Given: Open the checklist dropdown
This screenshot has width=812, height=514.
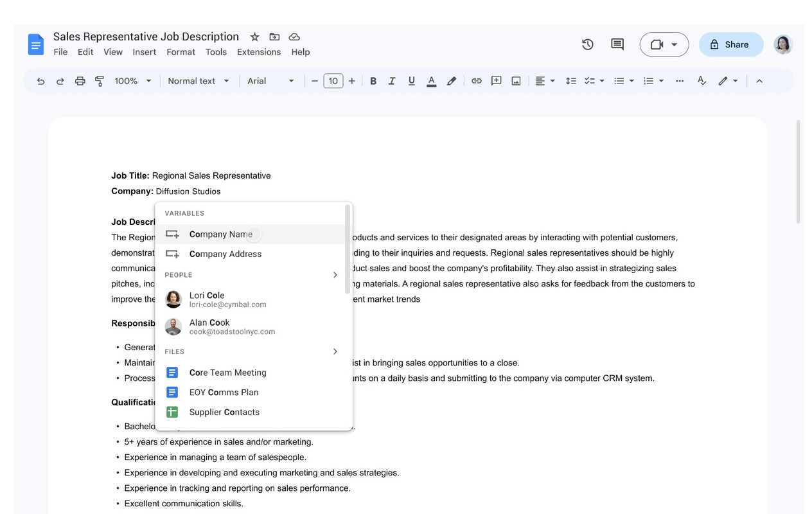Looking at the screenshot, I should (x=594, y=81).
